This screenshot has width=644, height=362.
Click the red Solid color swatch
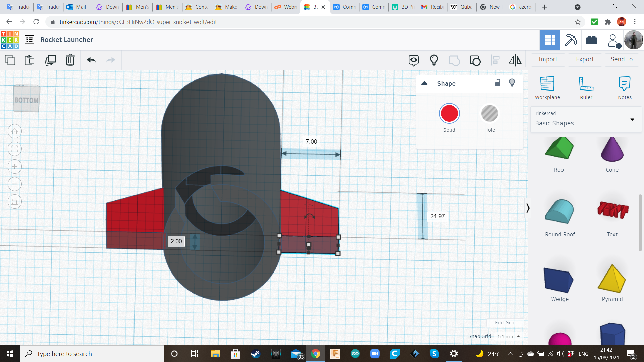(449, 114)
